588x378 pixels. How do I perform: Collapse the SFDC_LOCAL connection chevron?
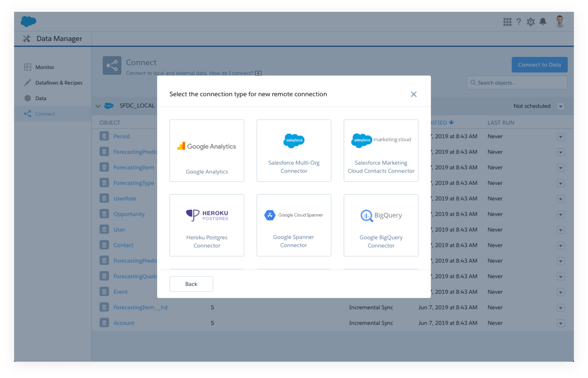click(98, 106)
